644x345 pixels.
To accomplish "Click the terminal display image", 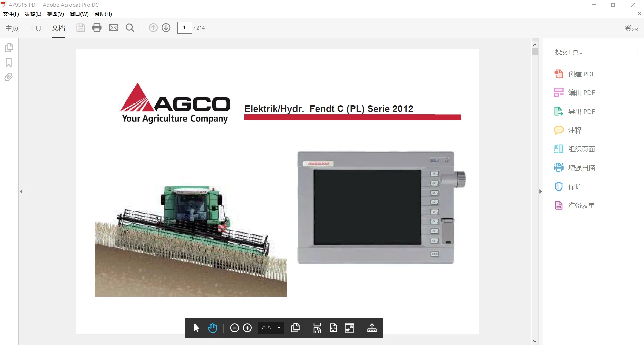I will click(x=382, y=207).
